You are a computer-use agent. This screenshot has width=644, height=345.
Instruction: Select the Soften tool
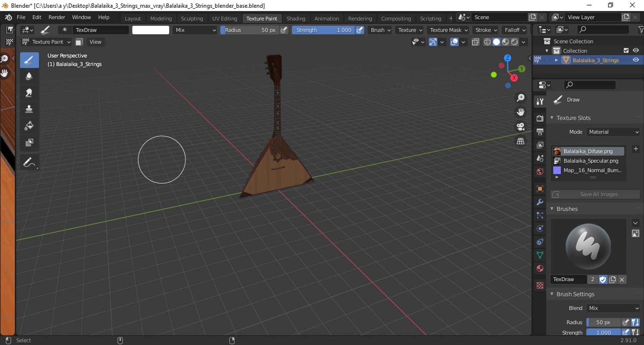pyautogui.click(x=29, y=77)
